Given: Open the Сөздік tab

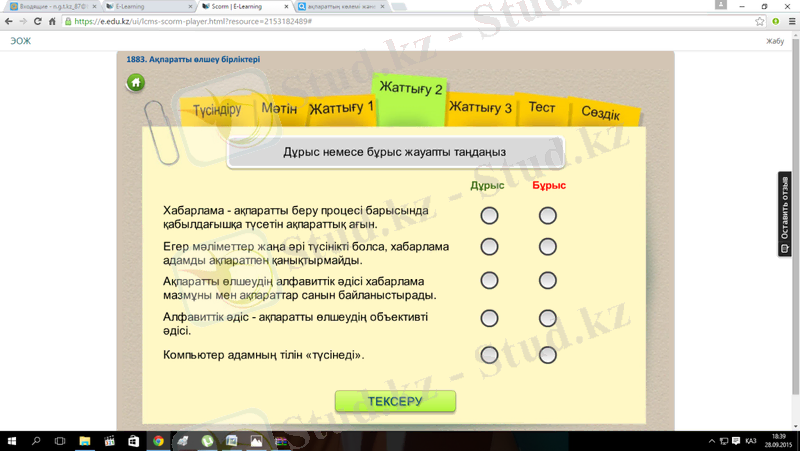Looking at the screenshot, I should (x=600, y=114).
